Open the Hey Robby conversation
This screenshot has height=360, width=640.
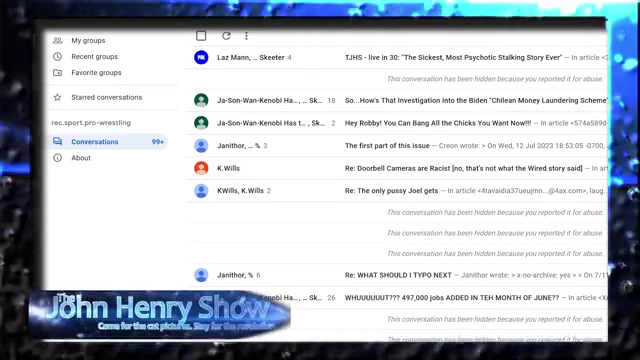[x=438, y=123]
